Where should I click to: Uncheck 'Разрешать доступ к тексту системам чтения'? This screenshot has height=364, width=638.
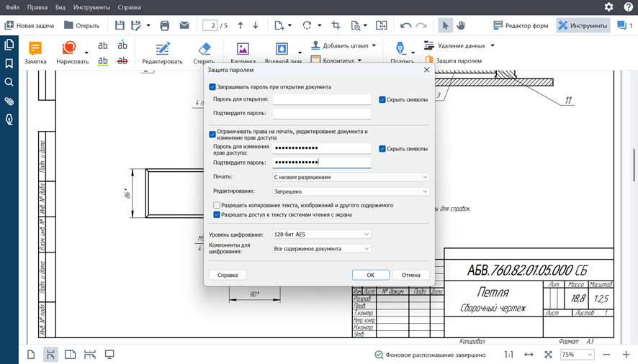click(217, 214)
